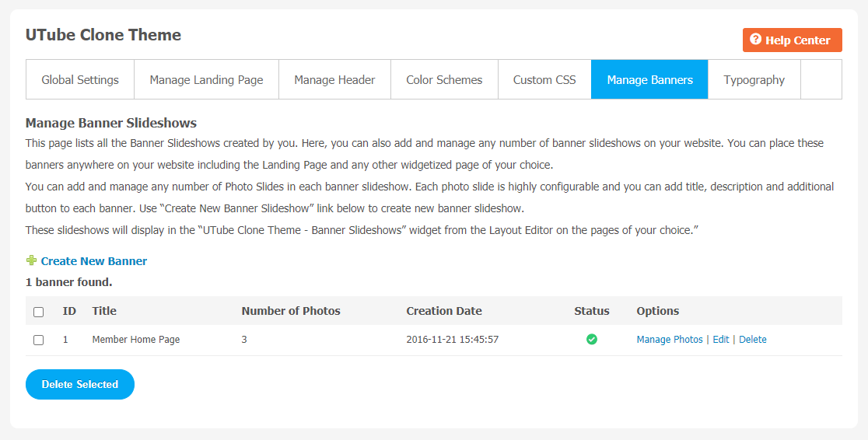
Task: Click the question mark icon in Help Center
Action: click(x=755, y=40)
